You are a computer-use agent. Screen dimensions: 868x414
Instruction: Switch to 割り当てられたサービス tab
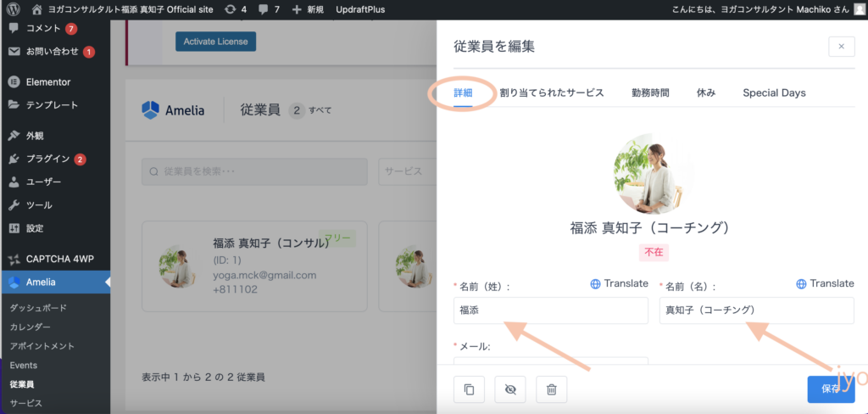click(552, 92)
